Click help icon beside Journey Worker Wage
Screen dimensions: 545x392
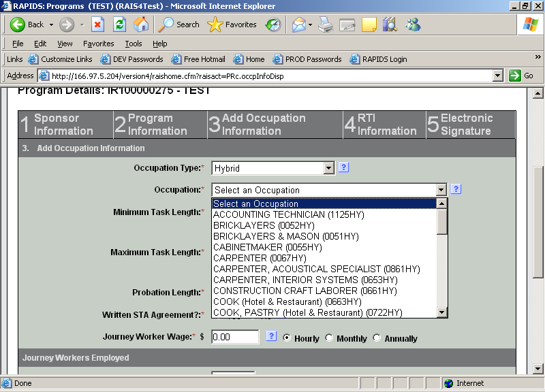point(270,336)
